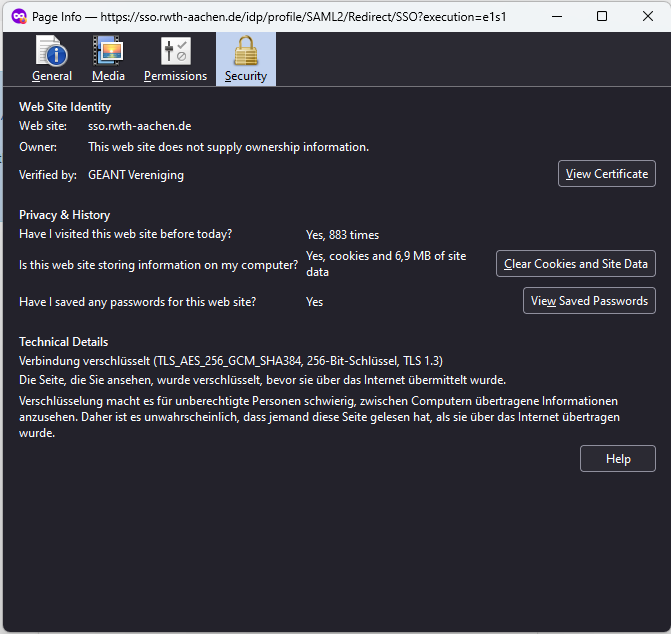
Task: Switch to the Media tab label
Action: click(x=108, y=76)
